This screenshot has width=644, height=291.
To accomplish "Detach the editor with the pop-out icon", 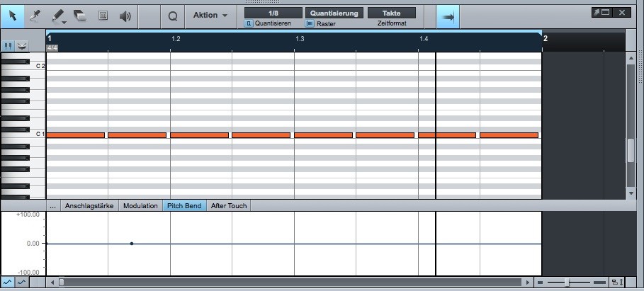I will click(601, 12).
